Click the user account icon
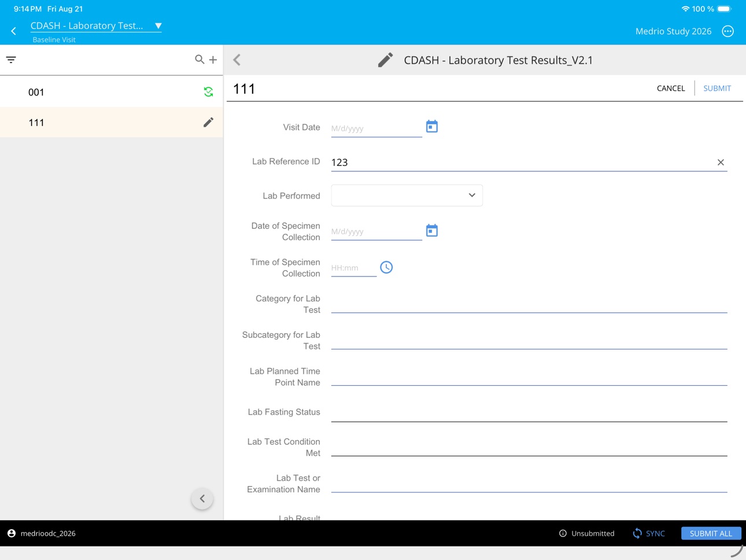 pyautogui.click(x=12, y=533)
